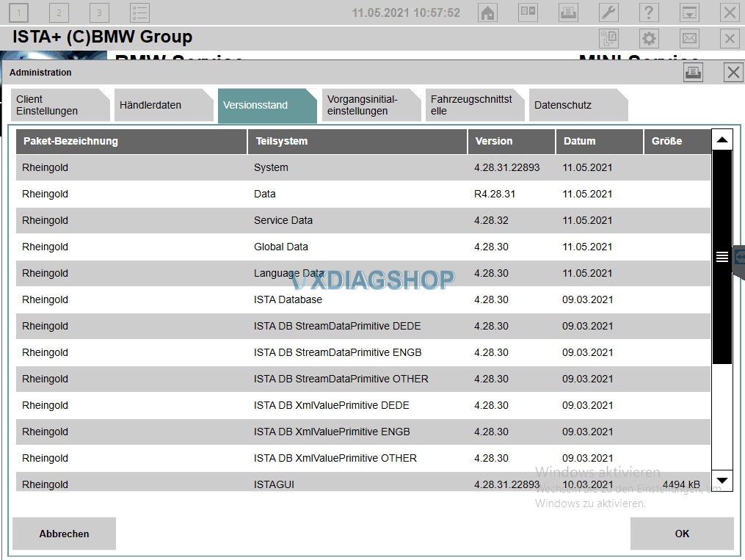Switch to the Fahrzeugschnittstelle tab
745x560 pixels.
click(x=475, y=105)
